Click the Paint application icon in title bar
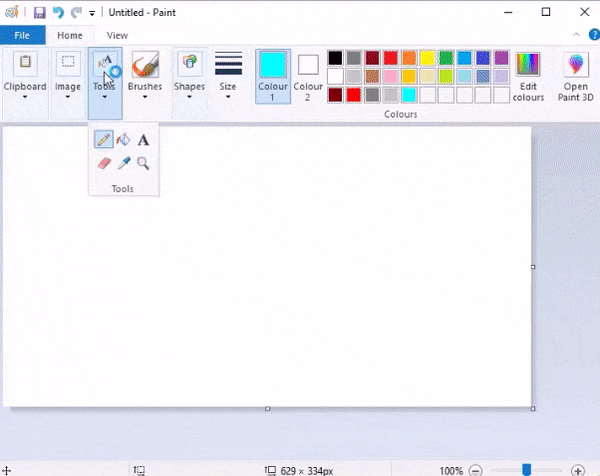Viewport: 600px width, 476px height. (x=12, y=12)
